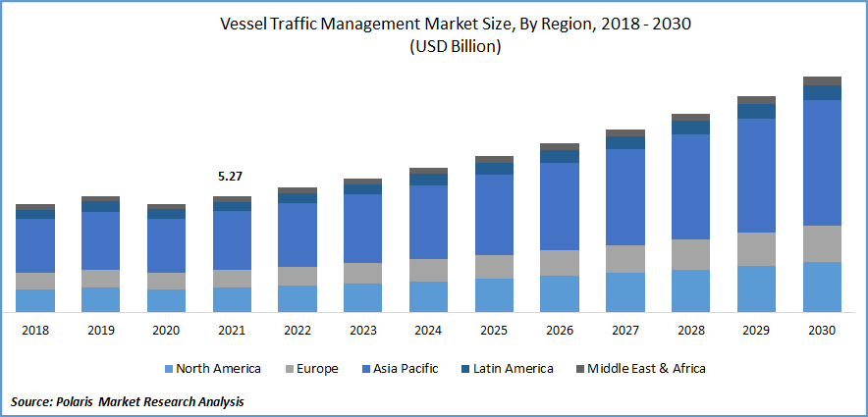Viewport: 868px width, 417px height.
Task: Click the Asia Pacific segment of the 2027 bar
Action: [625, 197]
